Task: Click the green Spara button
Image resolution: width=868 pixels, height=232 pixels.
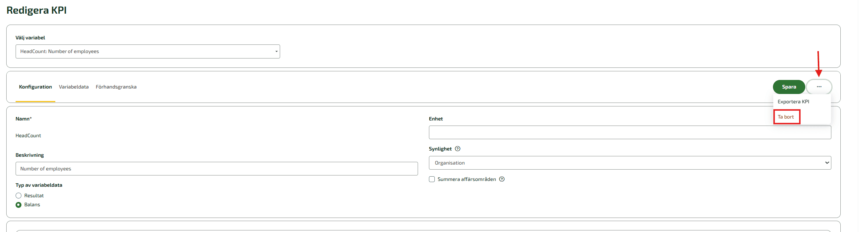Action: [789, 87]
